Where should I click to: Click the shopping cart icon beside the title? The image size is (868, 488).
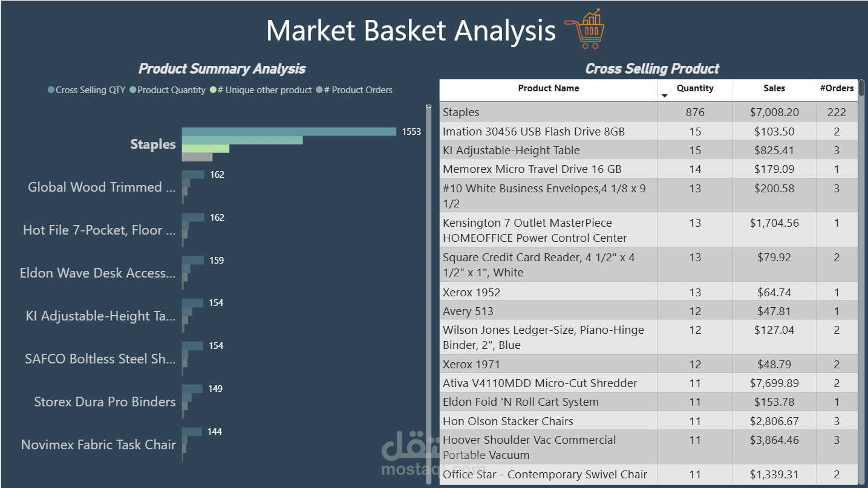coord(585,29)
